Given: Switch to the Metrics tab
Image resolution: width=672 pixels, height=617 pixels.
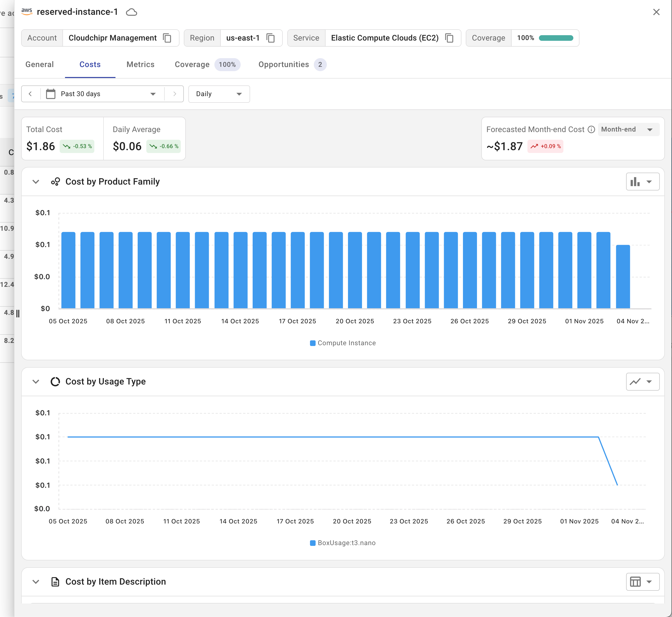Looking at the screenshot, I should [x=140, y=65].
